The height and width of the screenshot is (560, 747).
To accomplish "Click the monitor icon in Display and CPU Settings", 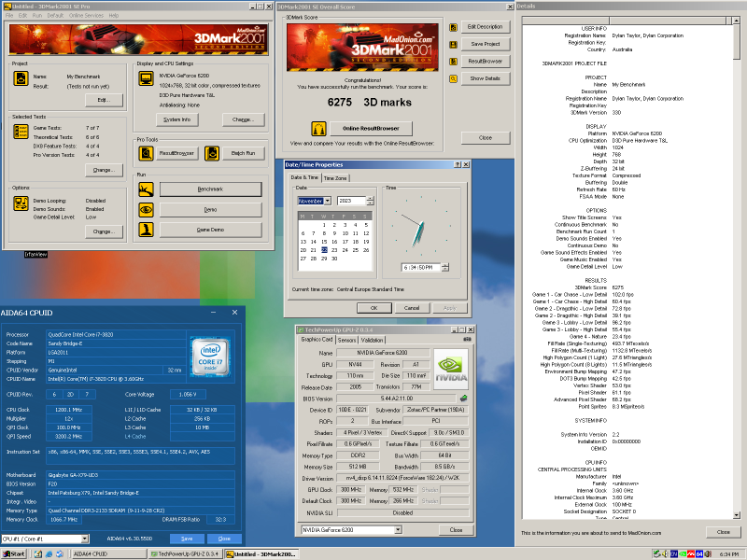I will pyautogui.click(x=146, y=78).
